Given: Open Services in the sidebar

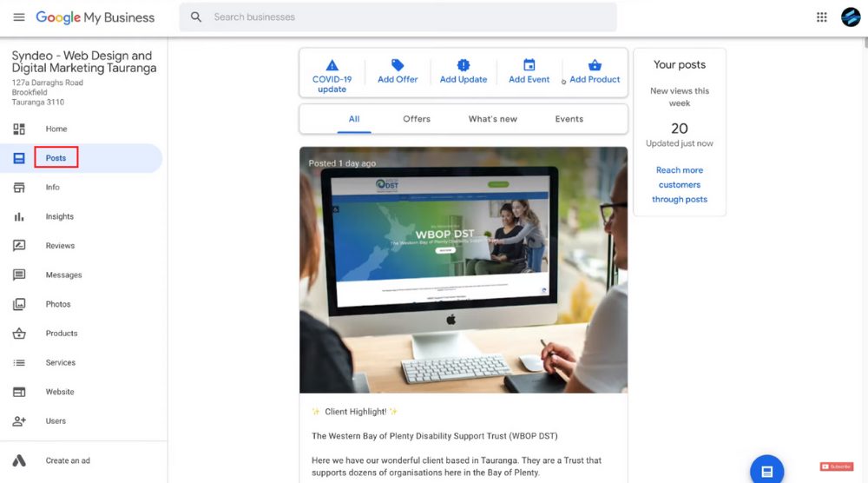Looking at the screenshot, I should point(61,363).
